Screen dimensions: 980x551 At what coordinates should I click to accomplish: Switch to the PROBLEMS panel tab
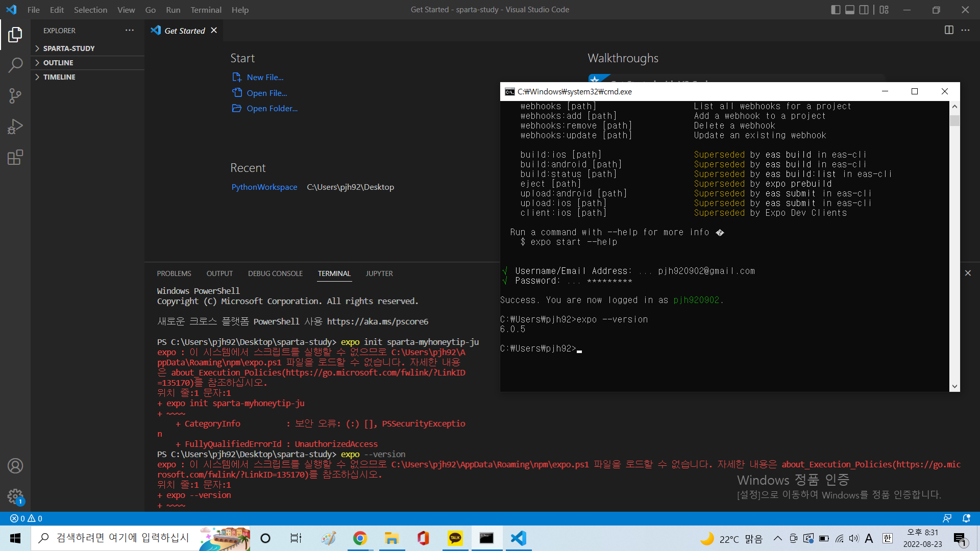coord(174,273)
